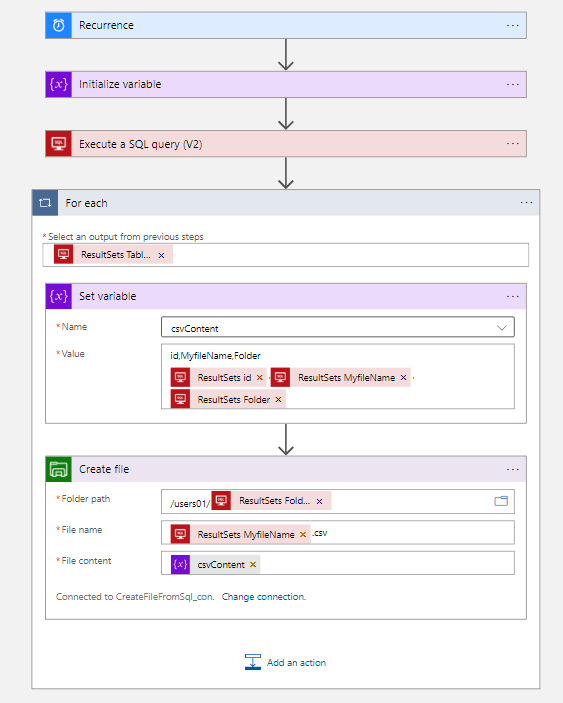The height and width of the screenshot is (703, 563).
Task: Expand the csvContent Name dropdown
Action: coord(502,328)
